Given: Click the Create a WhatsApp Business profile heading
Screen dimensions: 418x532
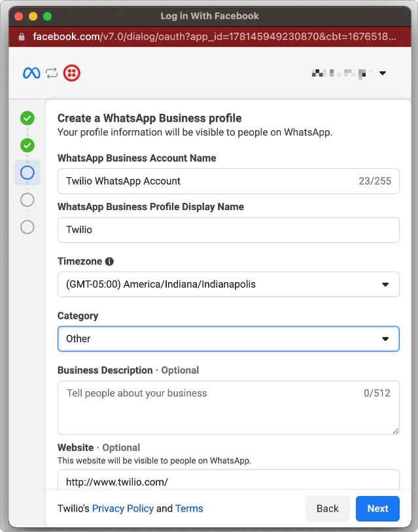Looking at the screenshot, I should pos(149,118).
